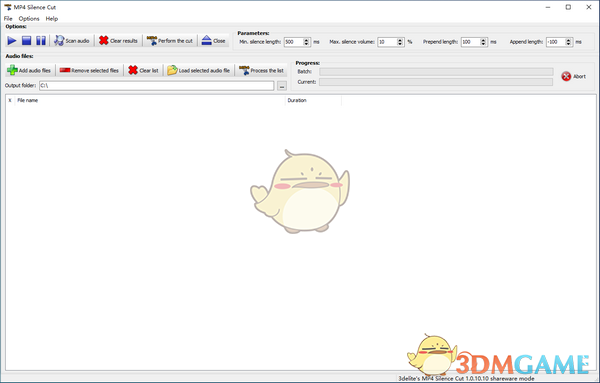Click Process the list

[x=261, y=70]
